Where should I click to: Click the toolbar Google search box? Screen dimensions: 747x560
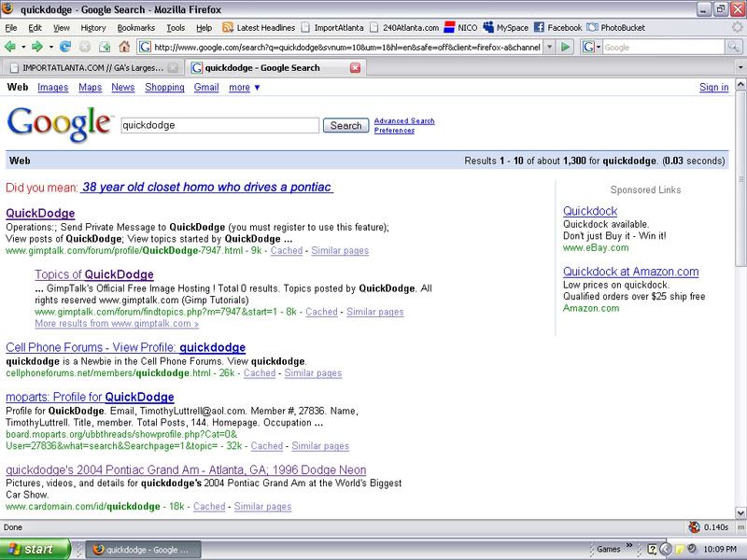click(663, 47)
